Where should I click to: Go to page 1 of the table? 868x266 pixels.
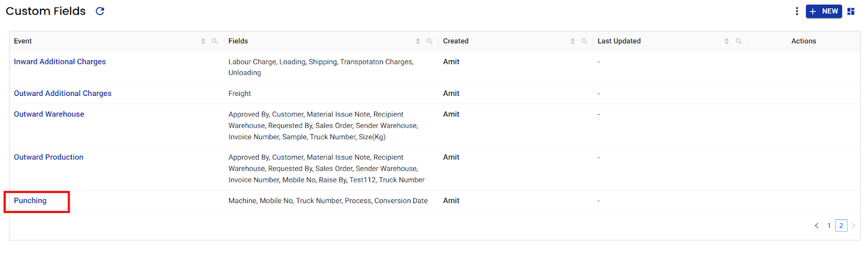(829, 226)
